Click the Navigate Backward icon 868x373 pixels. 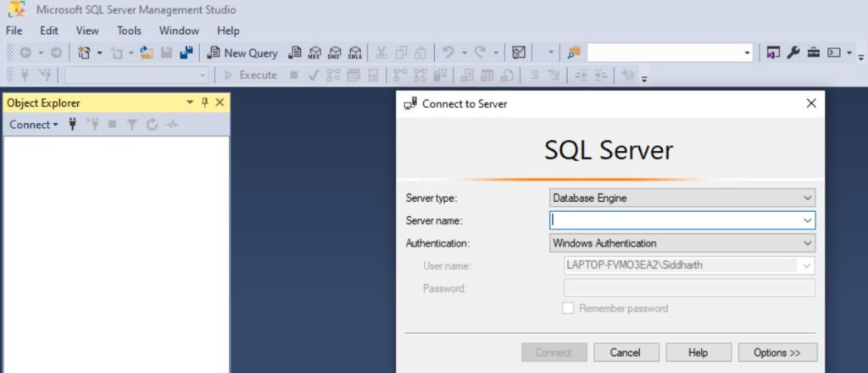25,53
